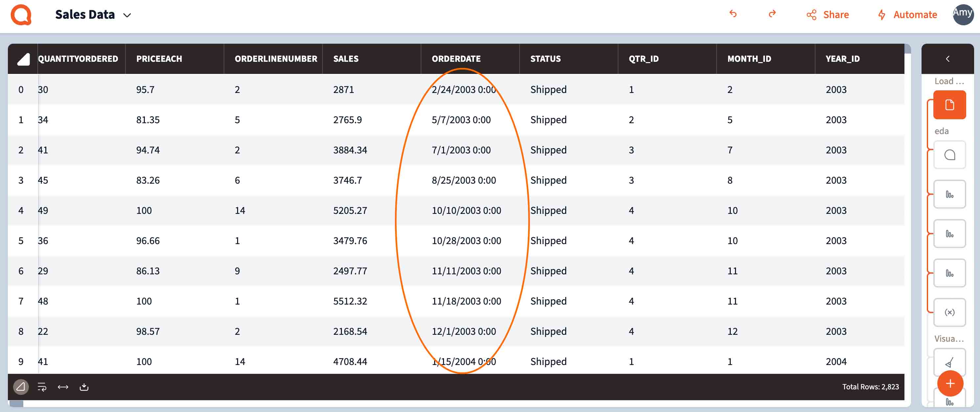
Task: Toggle the text wrap icon in bottom toolbar
Action: click(42, 387)
